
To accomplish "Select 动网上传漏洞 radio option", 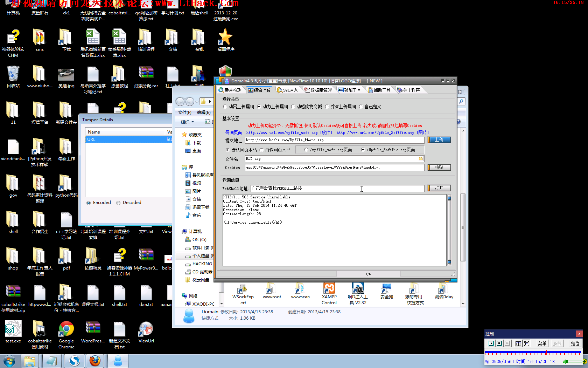I will click(x=238, y=107).
